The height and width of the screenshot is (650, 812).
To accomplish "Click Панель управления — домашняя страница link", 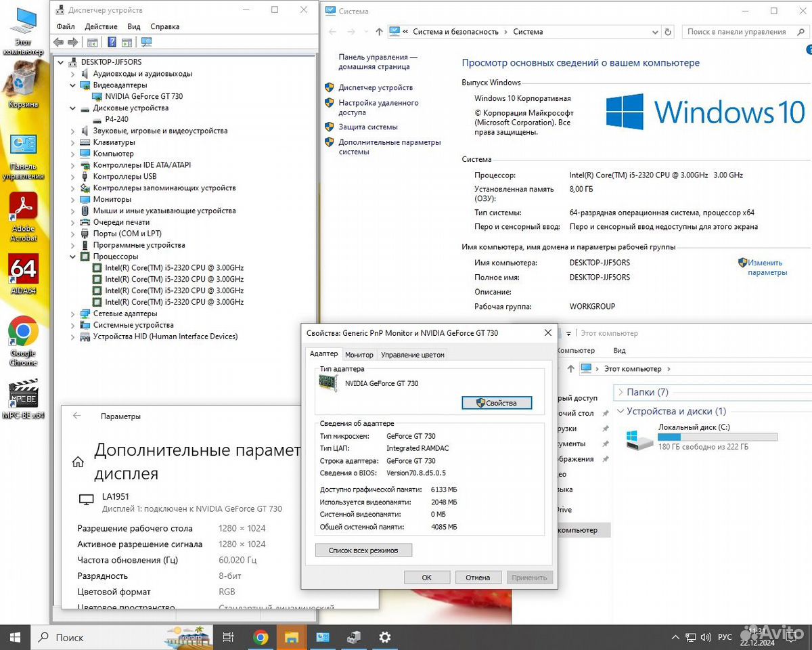I will [x=378, y=62].
